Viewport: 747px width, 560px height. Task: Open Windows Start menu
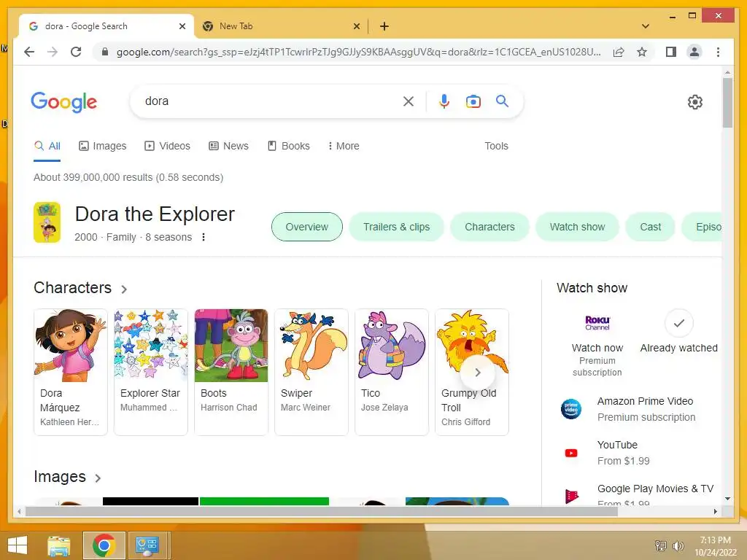[18, 545]
